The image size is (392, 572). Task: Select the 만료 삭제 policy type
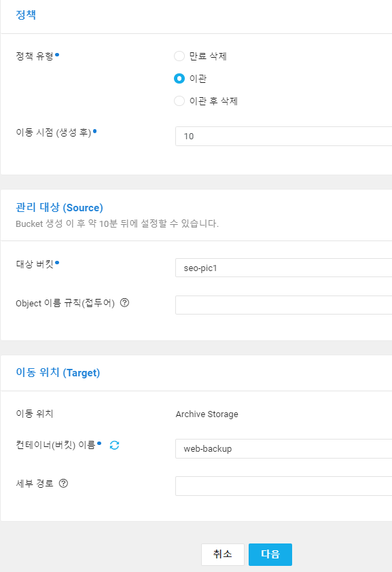(x=179, y=56)
